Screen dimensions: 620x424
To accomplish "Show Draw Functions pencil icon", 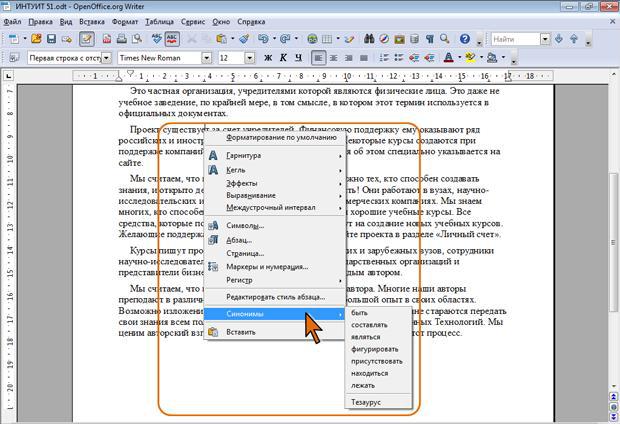I will click(x=349, y=39).
